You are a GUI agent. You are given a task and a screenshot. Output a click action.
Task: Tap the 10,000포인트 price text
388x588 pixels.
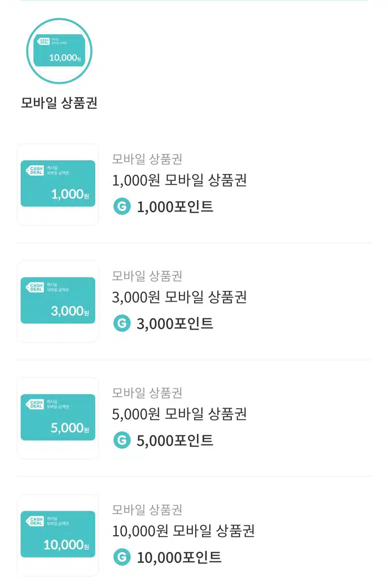click(179, 558)
